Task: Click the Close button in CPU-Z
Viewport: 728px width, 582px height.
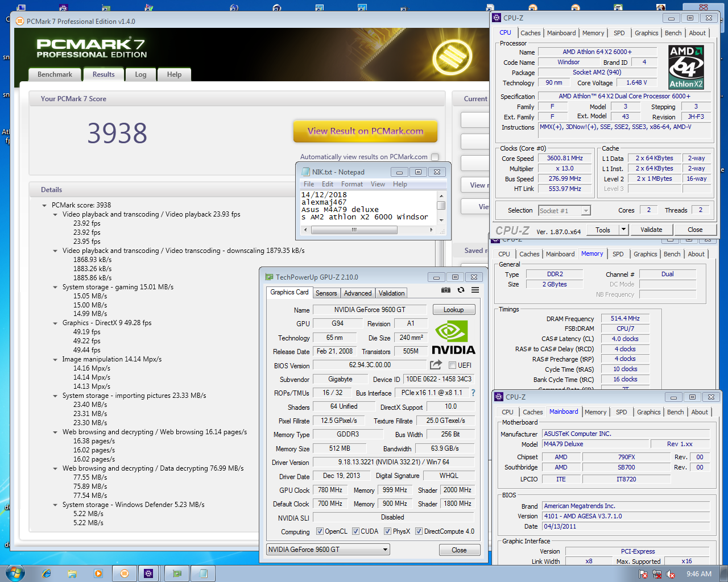Action: tap(695, 230)
